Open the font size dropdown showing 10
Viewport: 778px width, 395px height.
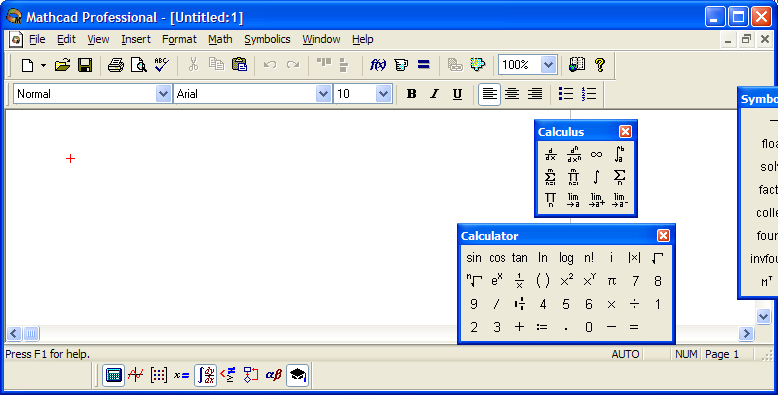(x=383, y=94)
